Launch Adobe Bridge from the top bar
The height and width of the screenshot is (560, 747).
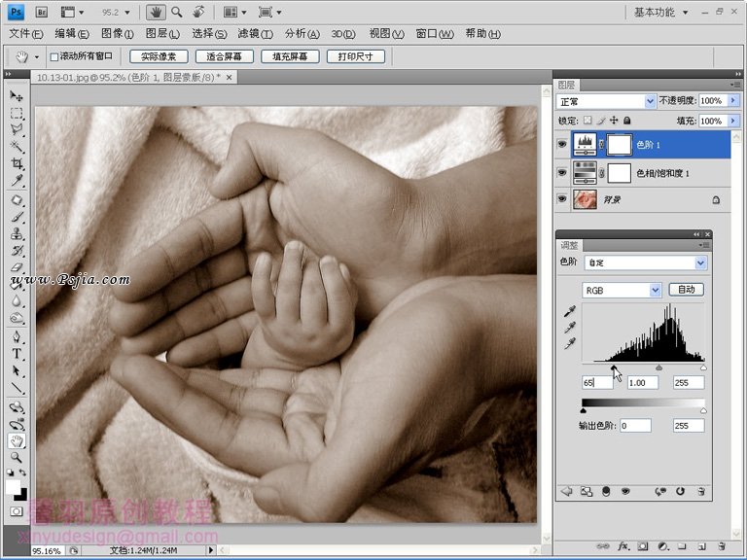tap(42, 13)
